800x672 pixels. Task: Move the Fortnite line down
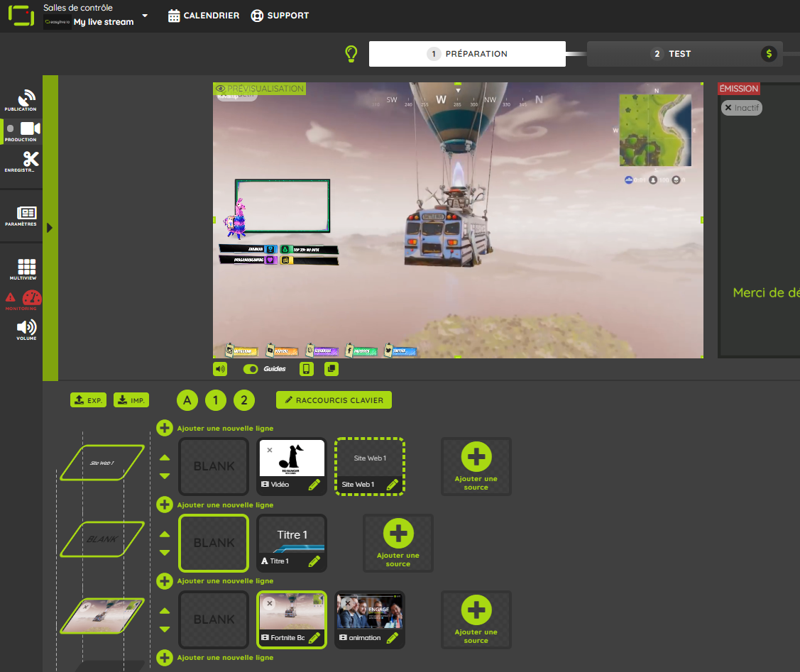tap(164, 629)
